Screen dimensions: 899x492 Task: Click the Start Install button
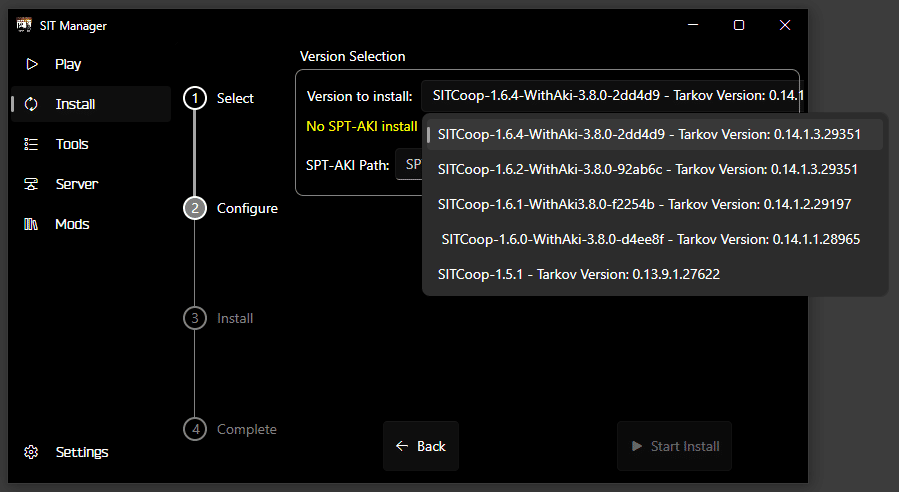tap(674, 446)
